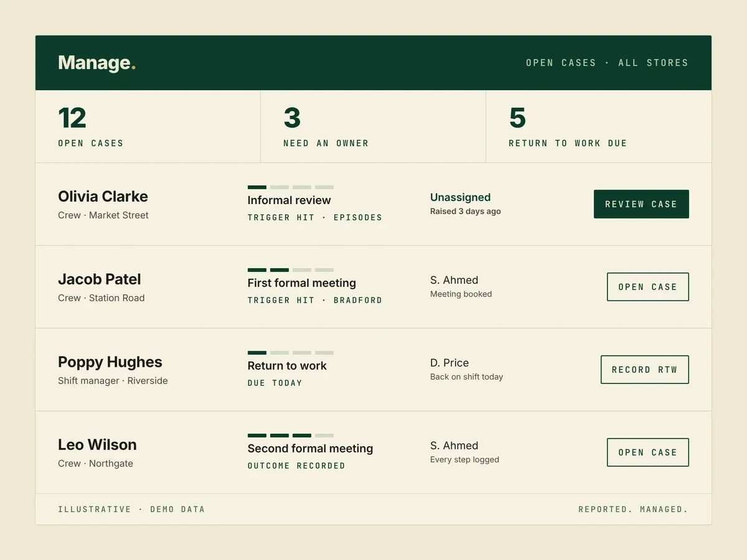Click the Raised 3 days ago text
The image size is (747, 560).
(x=466, y=212)
